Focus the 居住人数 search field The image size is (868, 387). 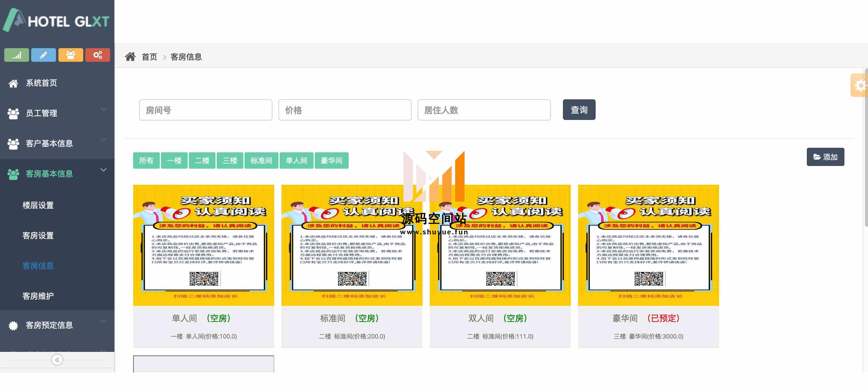[x=484, y=110]
